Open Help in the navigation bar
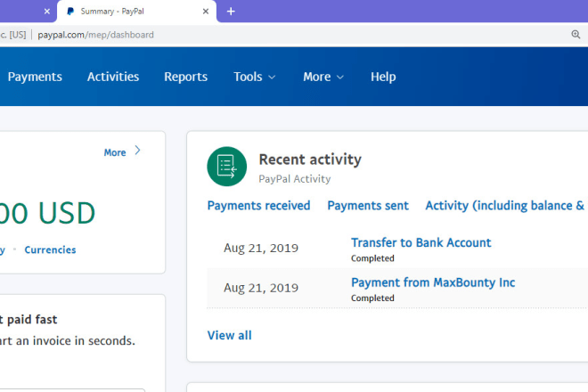 click(383, 77)
